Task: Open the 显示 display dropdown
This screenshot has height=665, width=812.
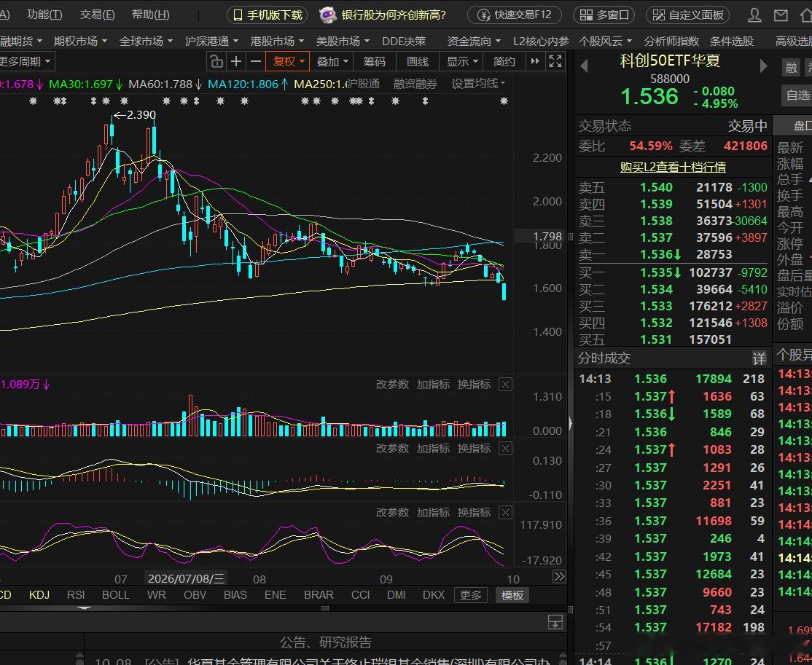Action: point(462,62)
